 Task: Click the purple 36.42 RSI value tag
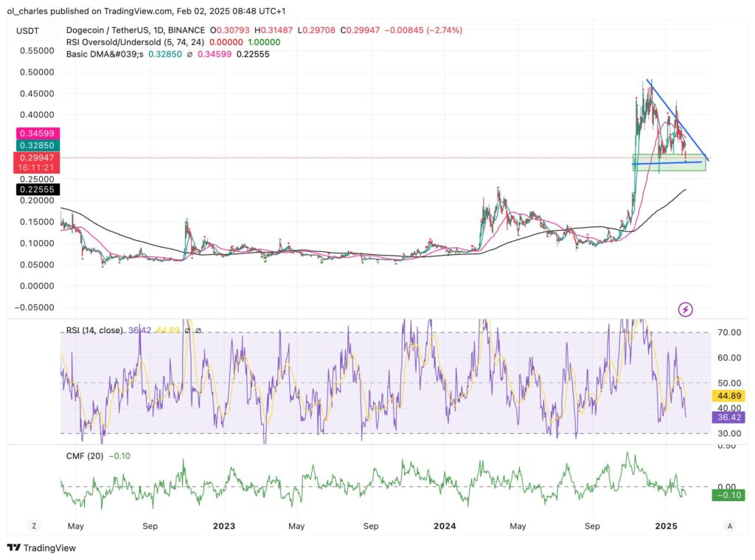(x=729, y=416)
